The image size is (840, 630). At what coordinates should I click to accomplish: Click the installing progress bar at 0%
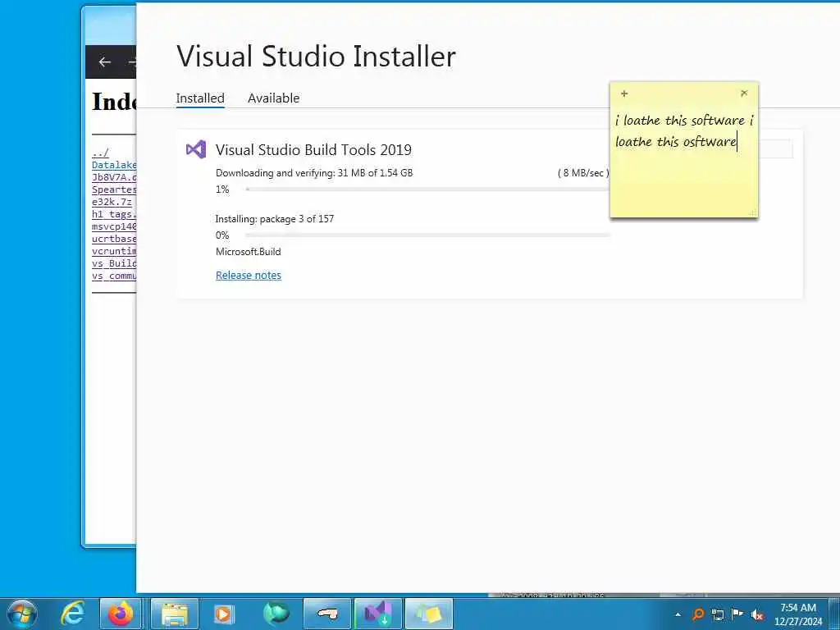point(427,235)
